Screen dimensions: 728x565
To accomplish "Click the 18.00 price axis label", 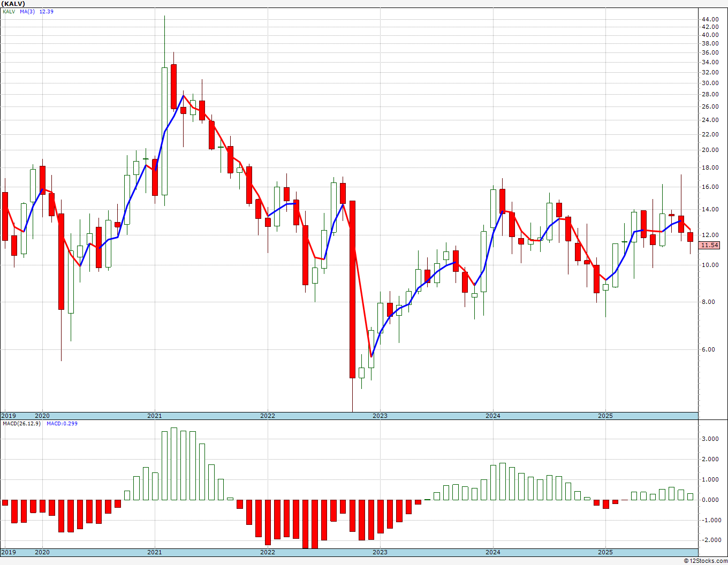I will [710, 167].
